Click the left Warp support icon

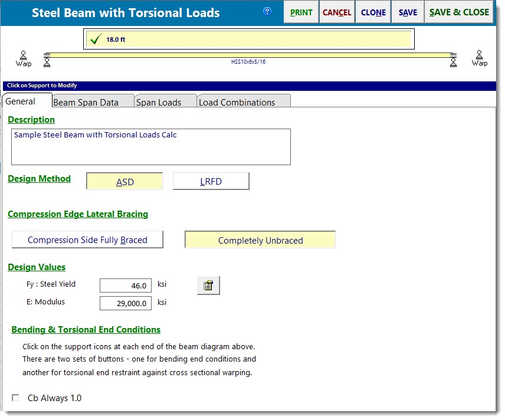[24, 58]
